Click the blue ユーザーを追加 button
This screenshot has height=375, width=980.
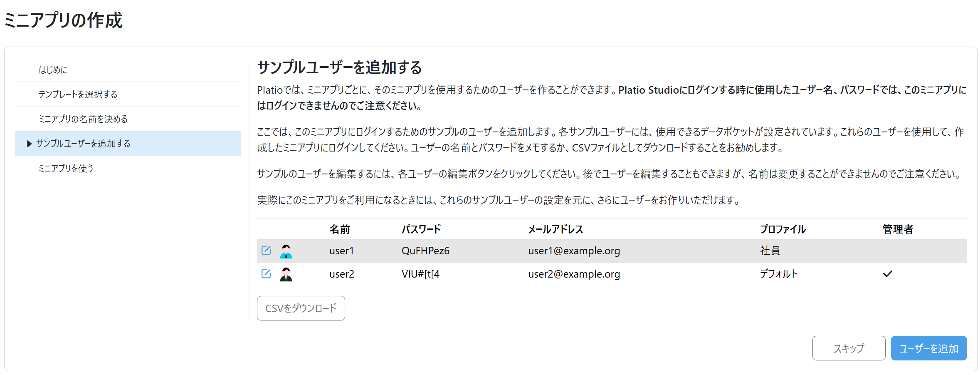tap(928, 348)
